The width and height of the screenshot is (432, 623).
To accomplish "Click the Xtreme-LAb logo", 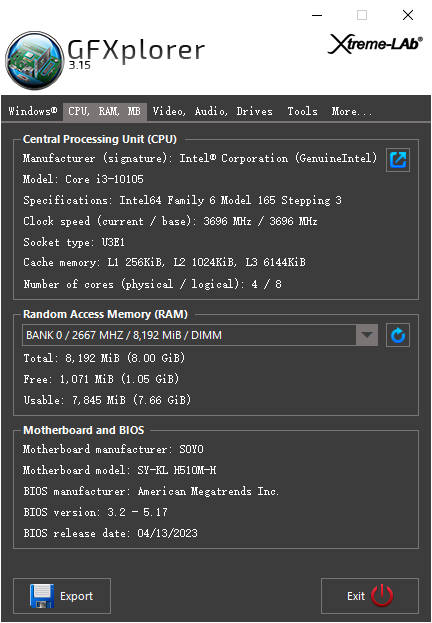I will pos(375,44).
